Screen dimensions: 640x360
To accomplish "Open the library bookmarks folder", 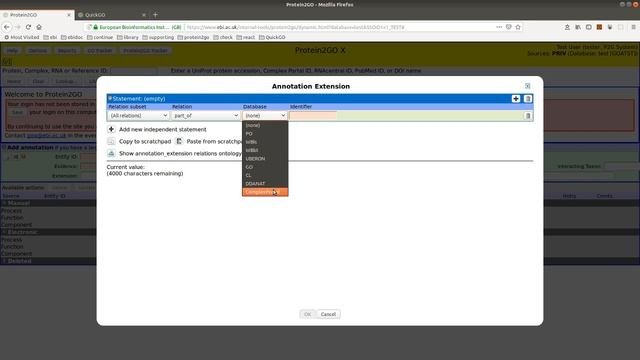I will pyautogui.click(x=128, y=37).
